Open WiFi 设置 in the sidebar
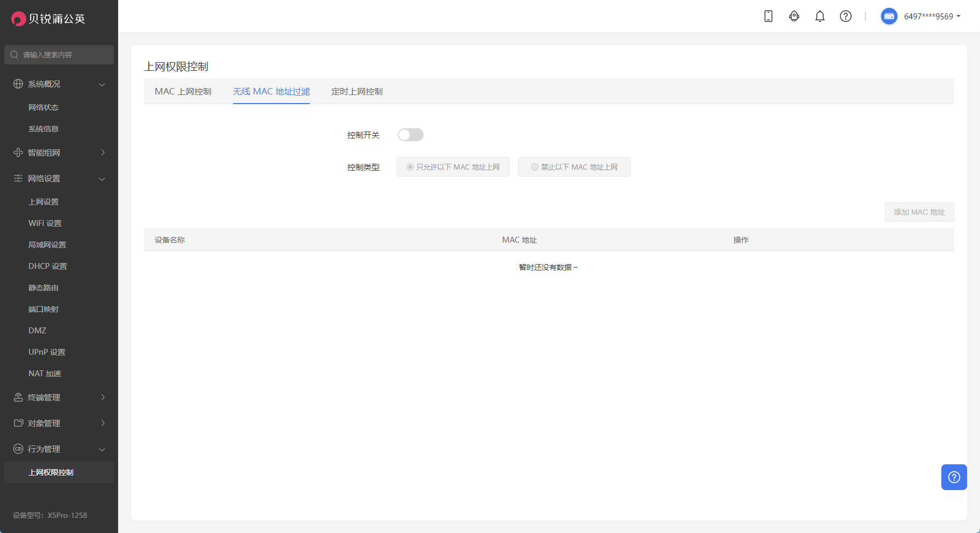 [45, 223]
